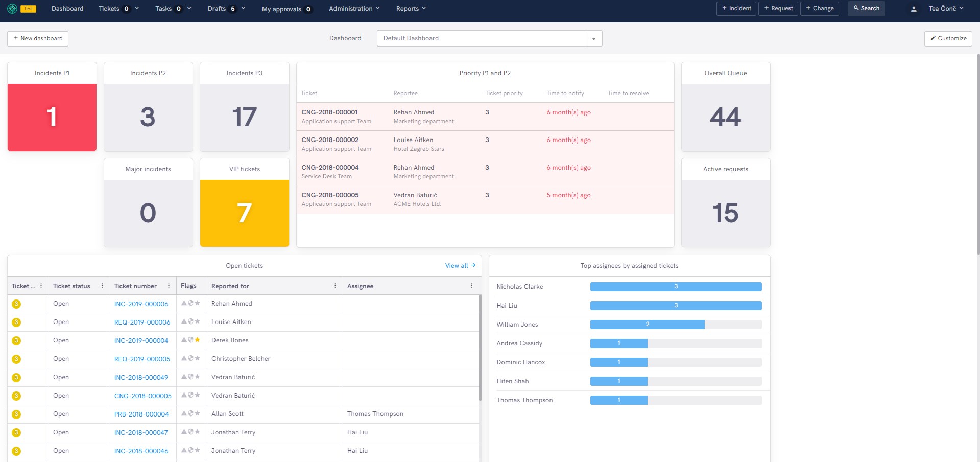This screenshot has height=462, width=980.
Task: Expand the Drafts menu in the navbar
Action: click(x=226, y=9)
